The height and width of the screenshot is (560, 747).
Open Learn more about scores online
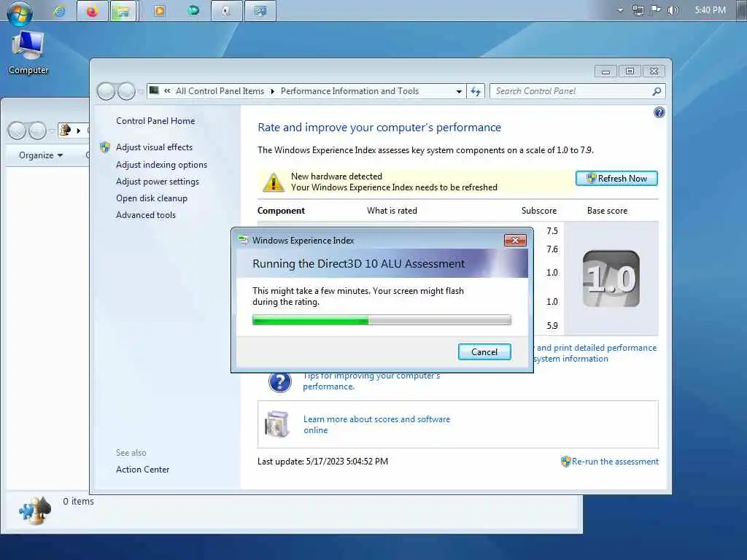pos(376,424)
